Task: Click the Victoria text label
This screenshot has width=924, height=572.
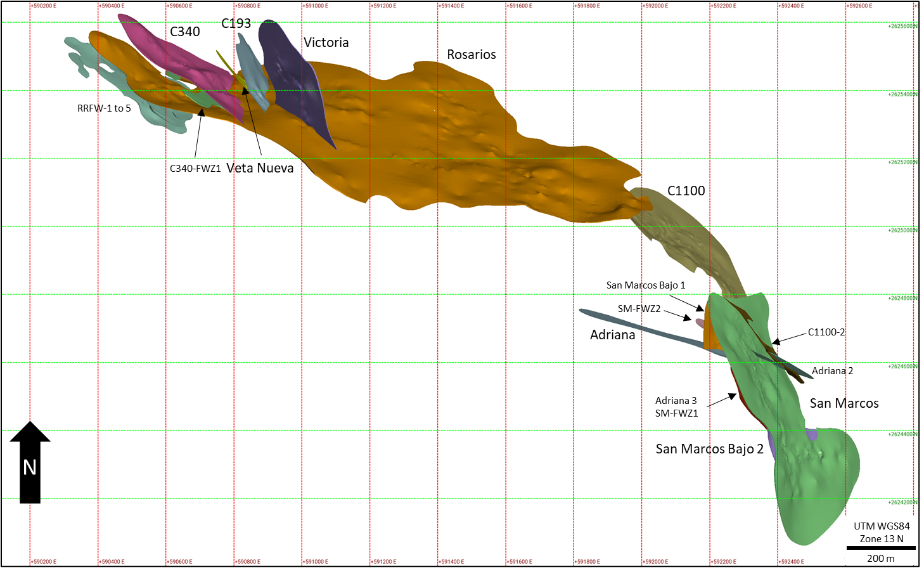Action: click(326, 42)
